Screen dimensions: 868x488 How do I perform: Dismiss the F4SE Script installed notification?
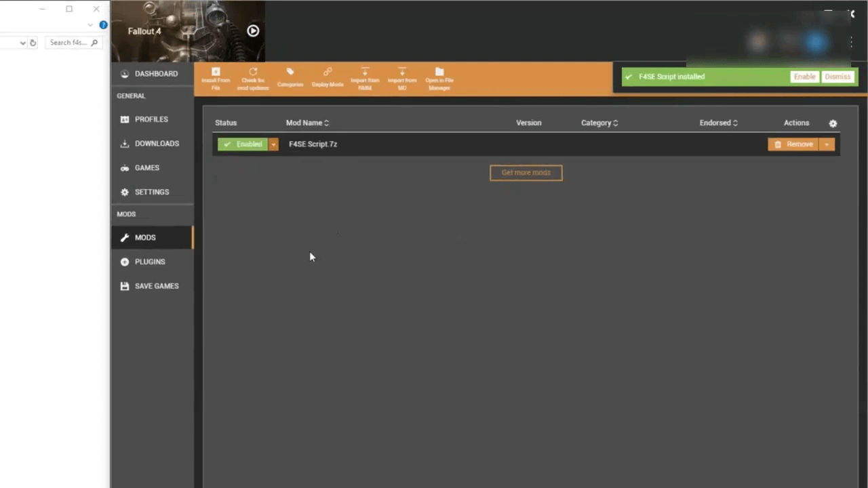[x=837, y=77]
